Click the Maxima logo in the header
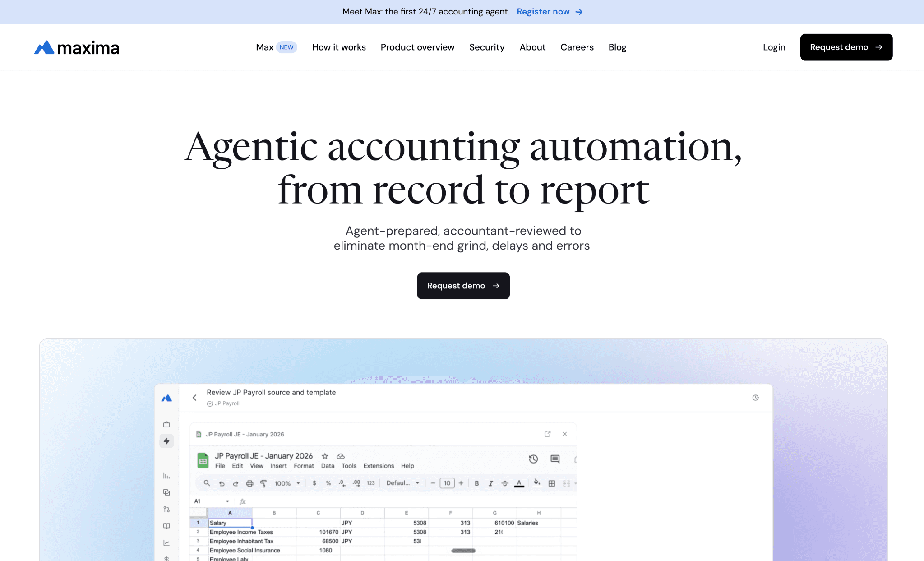Viewport: 924px width, 561px height. click(77, 47)
